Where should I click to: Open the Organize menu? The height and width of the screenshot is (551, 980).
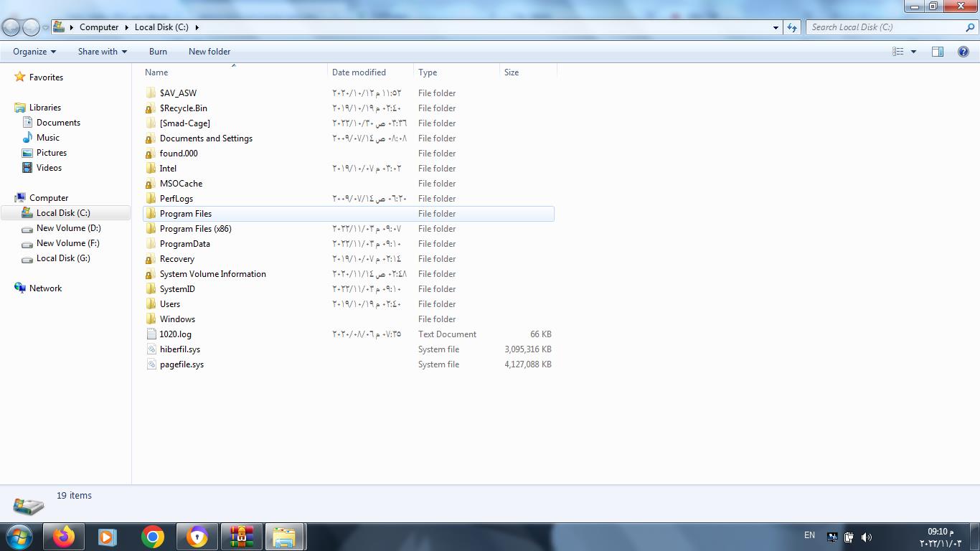(34, 52)
